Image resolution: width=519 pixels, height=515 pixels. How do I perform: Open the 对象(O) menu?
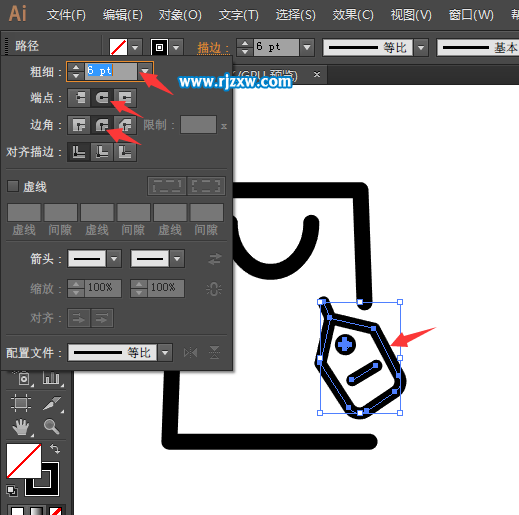tap(180, 15)
